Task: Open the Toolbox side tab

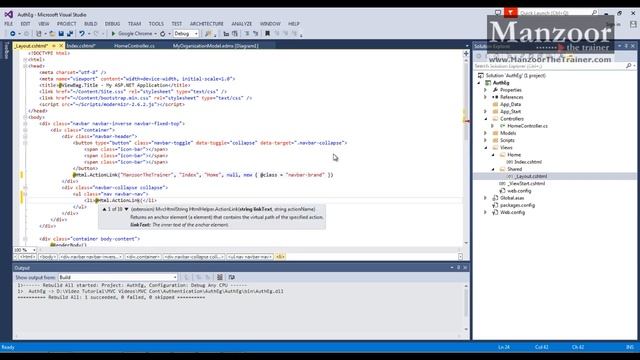Action: (x=6, y=51)
